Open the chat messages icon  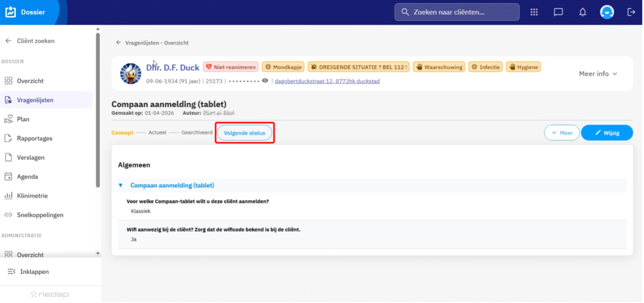click(x=558, y=12)
